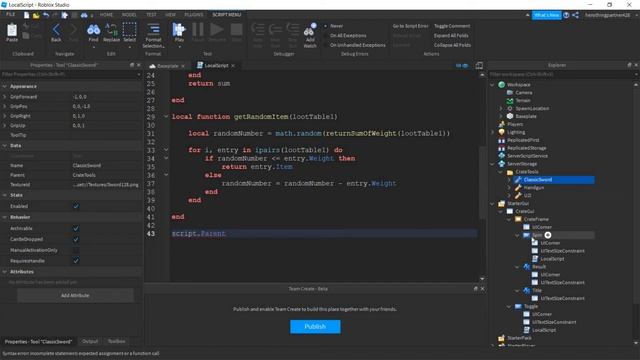Toggle the Enabled property checkbox
The image size is (640, 360).
(76, 206)
